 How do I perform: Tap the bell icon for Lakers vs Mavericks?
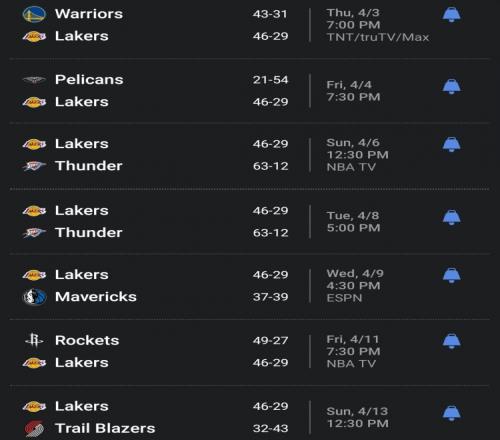[452, 275]
